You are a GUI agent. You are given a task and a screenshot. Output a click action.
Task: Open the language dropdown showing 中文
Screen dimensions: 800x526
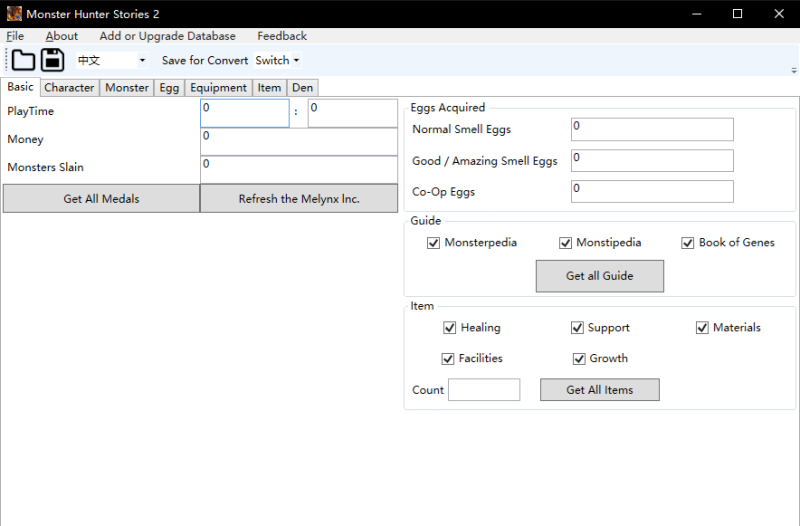112,60
